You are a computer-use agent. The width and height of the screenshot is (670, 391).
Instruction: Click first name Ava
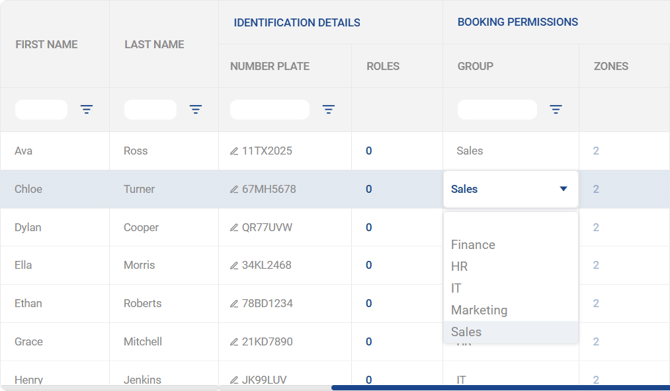[x=24, y=151]
